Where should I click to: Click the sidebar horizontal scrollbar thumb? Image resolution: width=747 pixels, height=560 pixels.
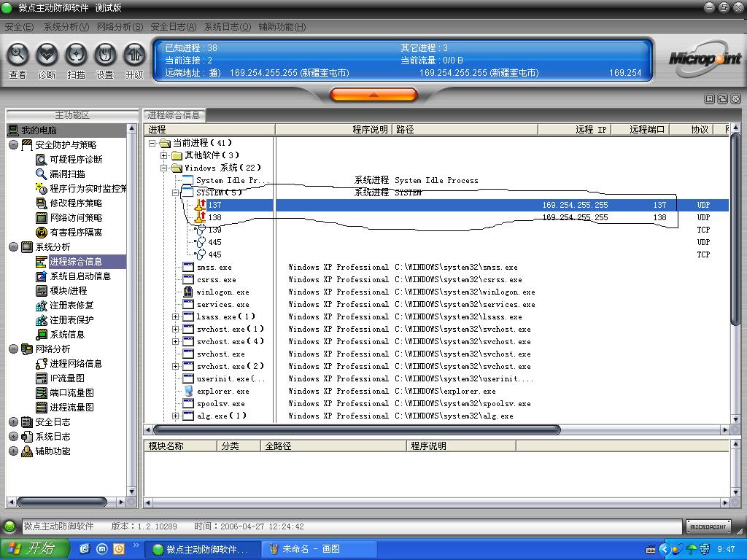(61, 502)
